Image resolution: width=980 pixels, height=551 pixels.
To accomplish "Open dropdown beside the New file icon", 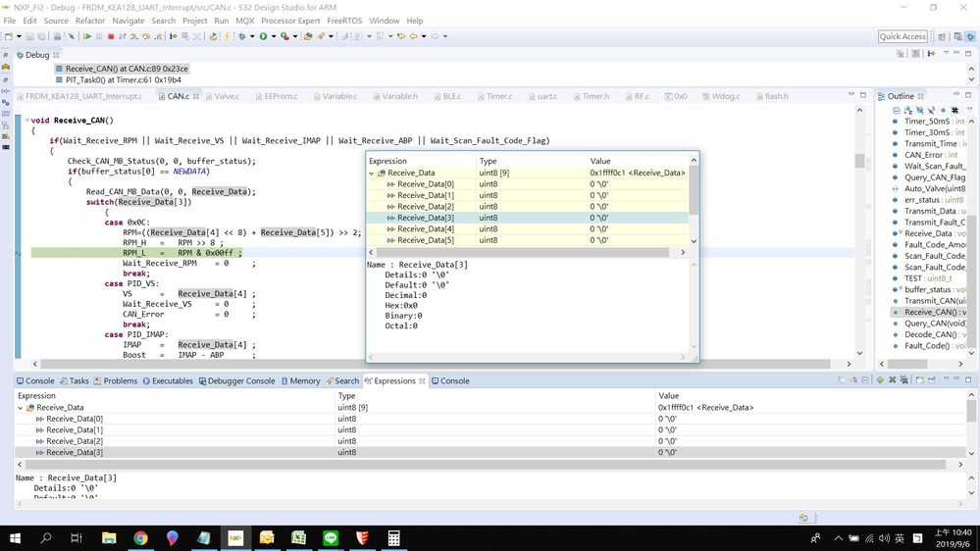I will coord(19,36).
